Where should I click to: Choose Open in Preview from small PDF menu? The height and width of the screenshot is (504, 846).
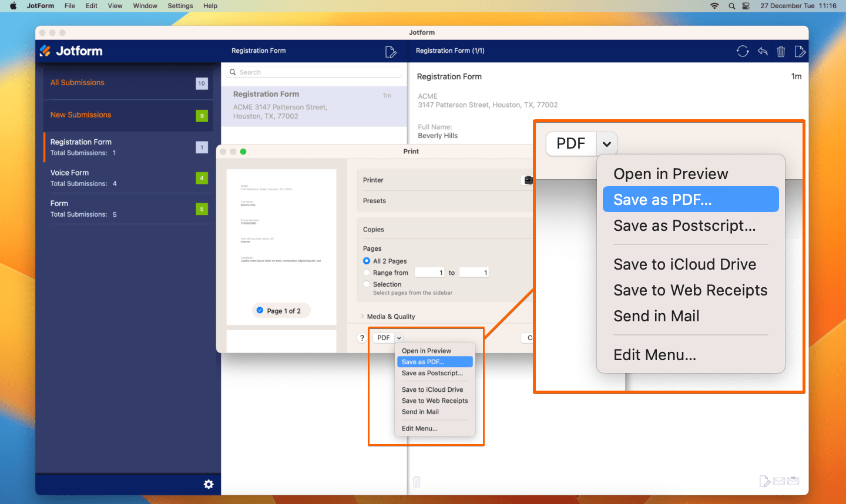435,351
